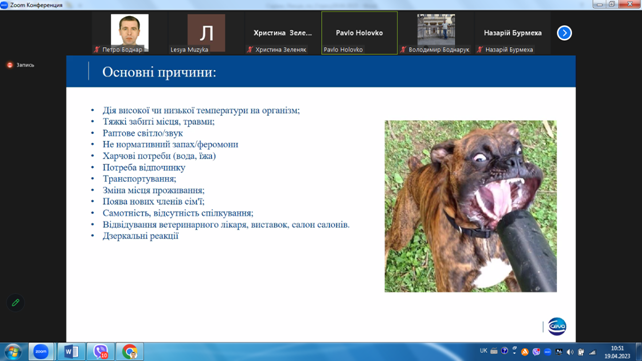Switch the UK input language indicator
643x362 pixels.
coord(483,351)
